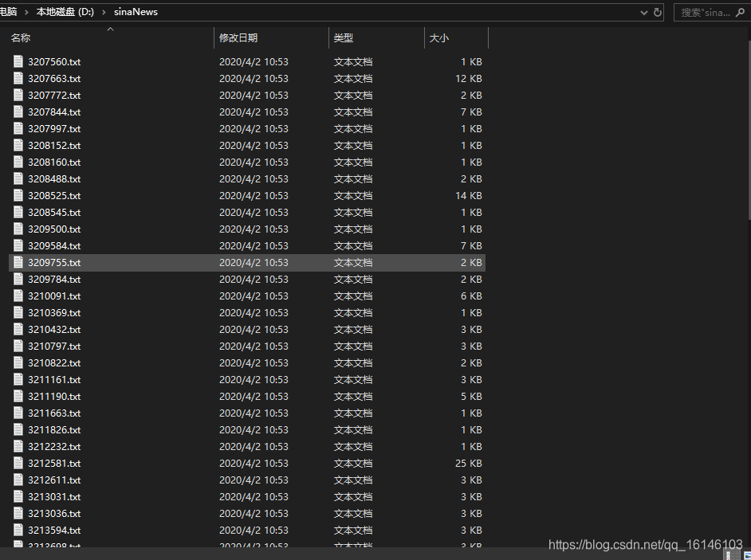Click the 文本文档 type of 3209755.txt
This screenshot has width=751, height=560.
tap(353, 262)
